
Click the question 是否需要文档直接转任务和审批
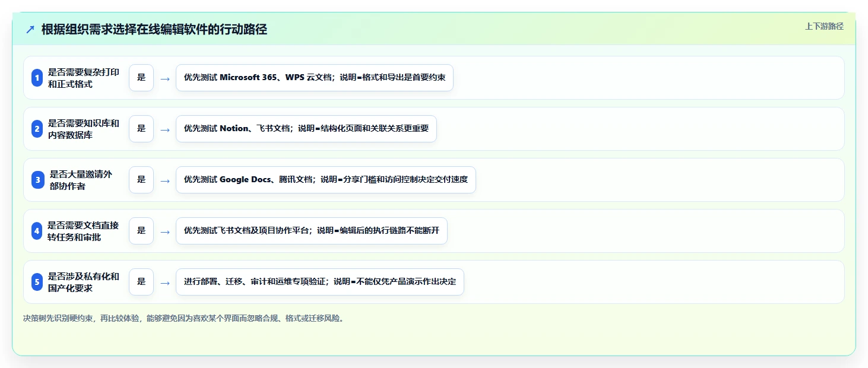point(84,231)
